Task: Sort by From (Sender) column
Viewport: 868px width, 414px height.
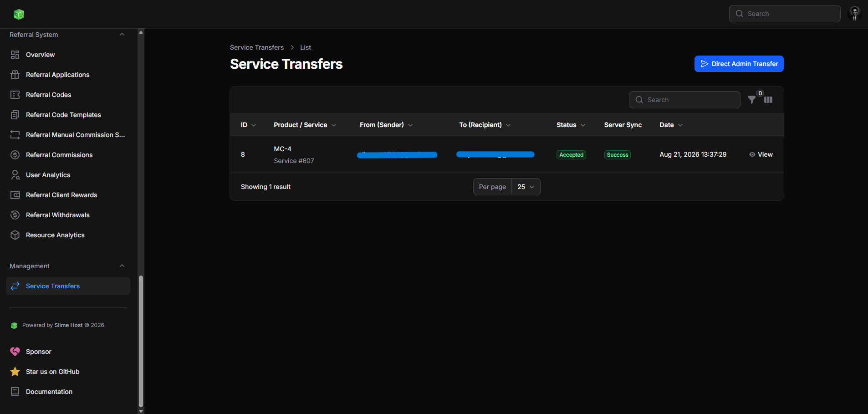Action: tap(386, 125)
